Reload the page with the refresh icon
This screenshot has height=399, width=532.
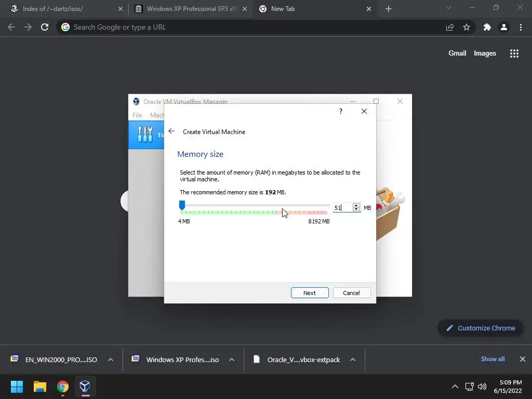click(x=45, y=27)
